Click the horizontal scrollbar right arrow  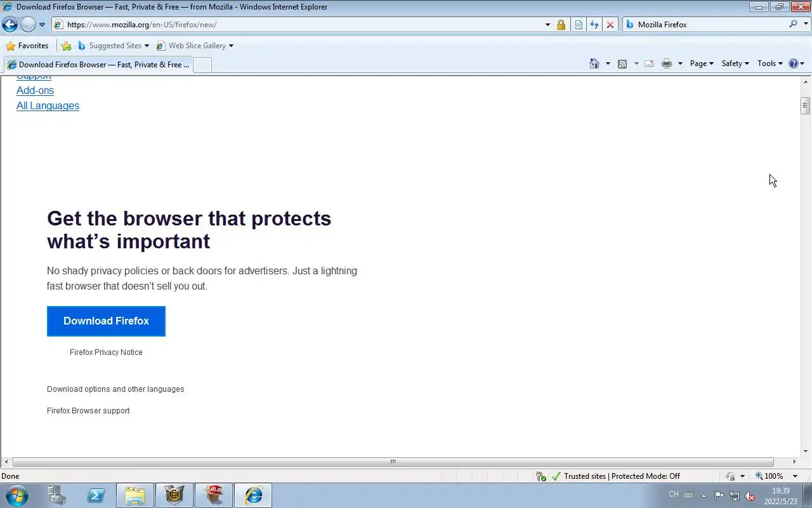(x=794, y=462)
